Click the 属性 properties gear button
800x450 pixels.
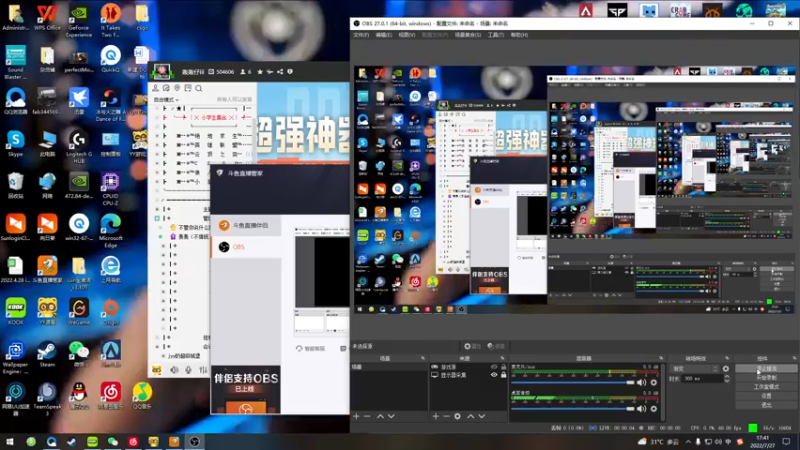(x=472, y=346)
